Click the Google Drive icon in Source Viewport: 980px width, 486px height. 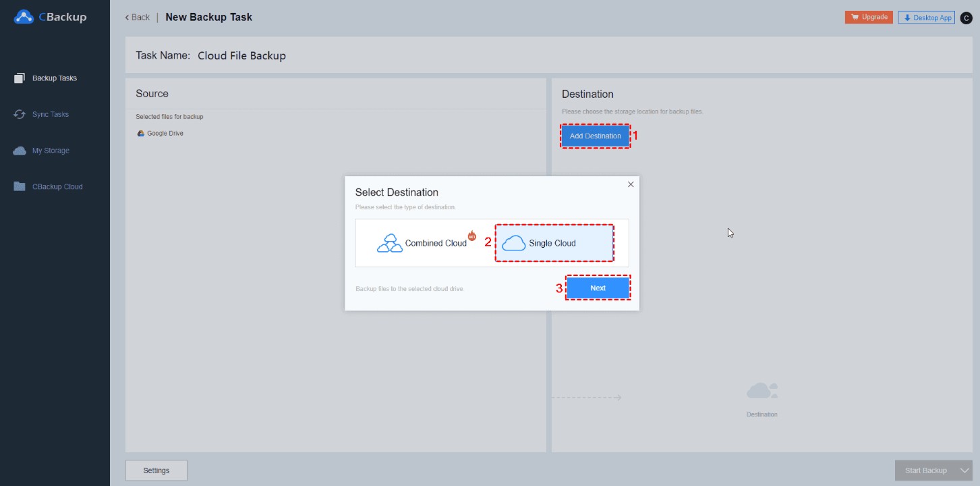141,134
